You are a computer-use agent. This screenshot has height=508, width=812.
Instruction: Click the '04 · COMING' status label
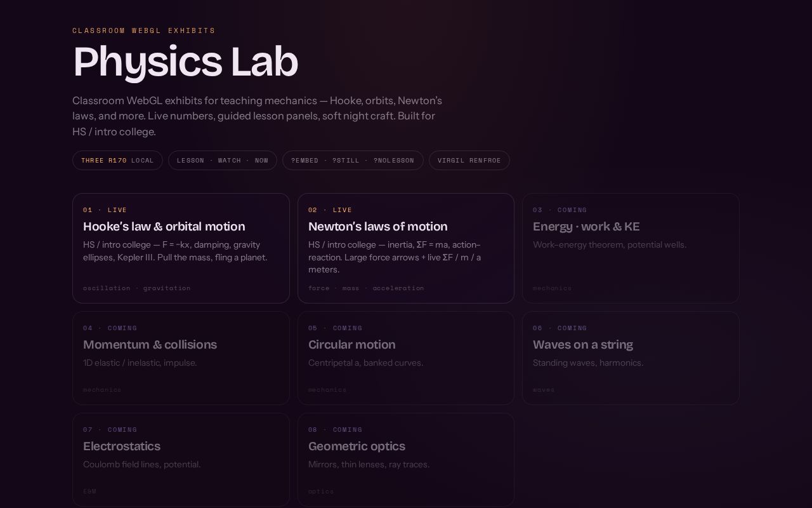point(110,328)
